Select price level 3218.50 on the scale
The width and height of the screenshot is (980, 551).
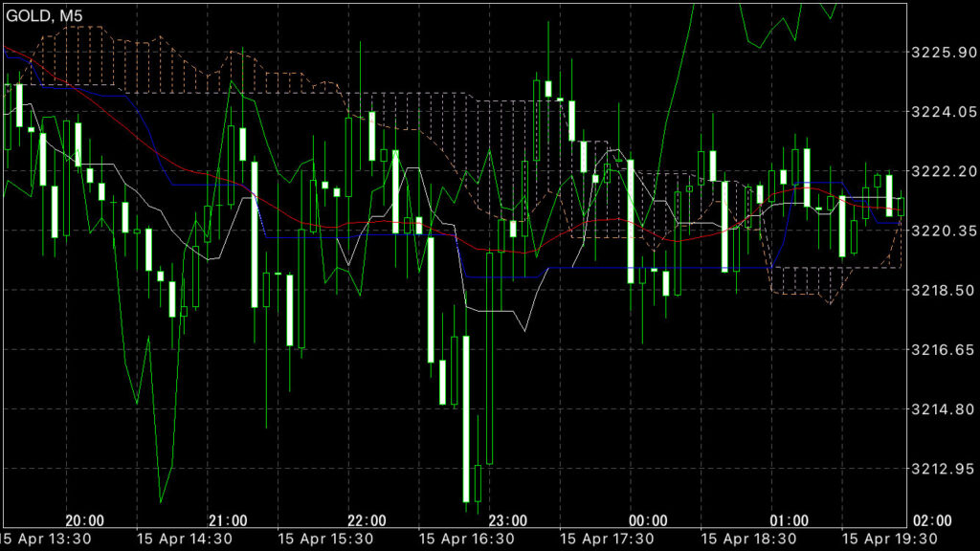[x=944, y=290]
